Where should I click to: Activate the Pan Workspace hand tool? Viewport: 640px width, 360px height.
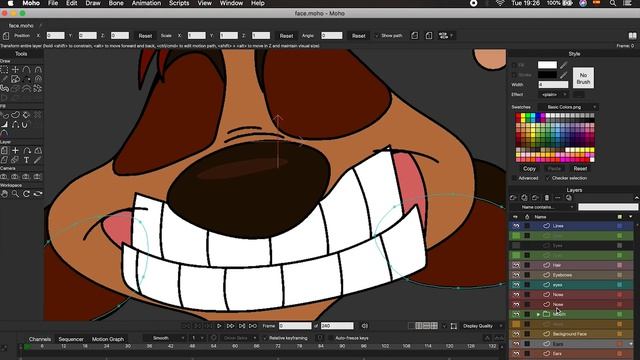point(4,194)
